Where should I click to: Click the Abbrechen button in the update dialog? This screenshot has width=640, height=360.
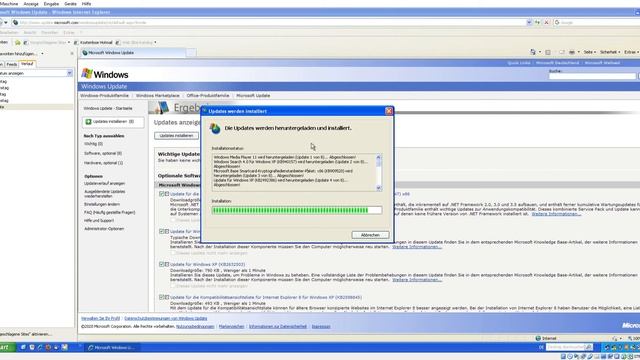[370, 235]
